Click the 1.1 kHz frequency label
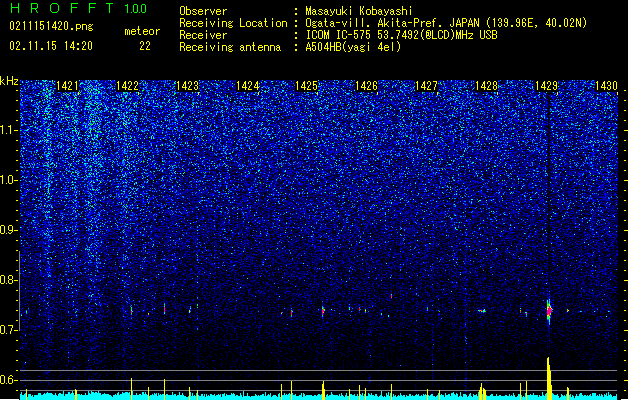 pyautogui.click(x=9, y=130)
